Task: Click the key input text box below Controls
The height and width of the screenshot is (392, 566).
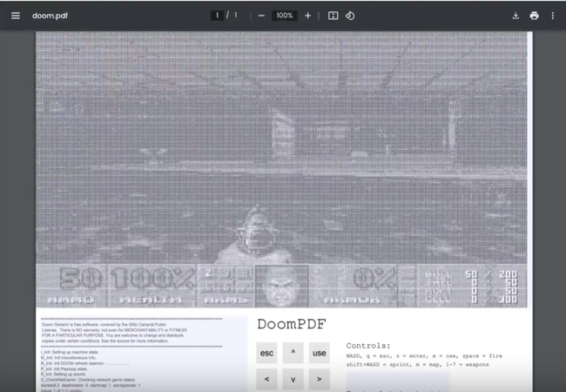Action: (398, 380)
